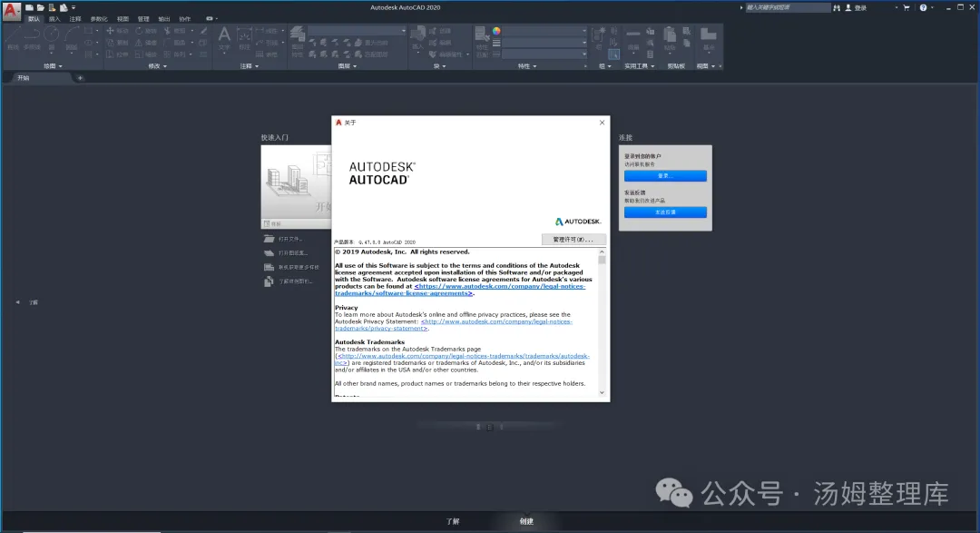Click the New file icon in quick access toolbar

click(x=29, y=7)
